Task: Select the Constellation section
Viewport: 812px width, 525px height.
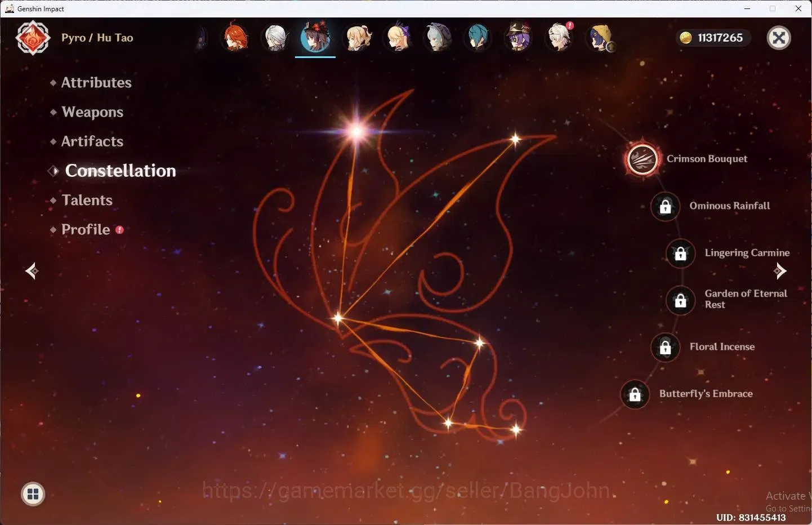Action: click(121, 171)
